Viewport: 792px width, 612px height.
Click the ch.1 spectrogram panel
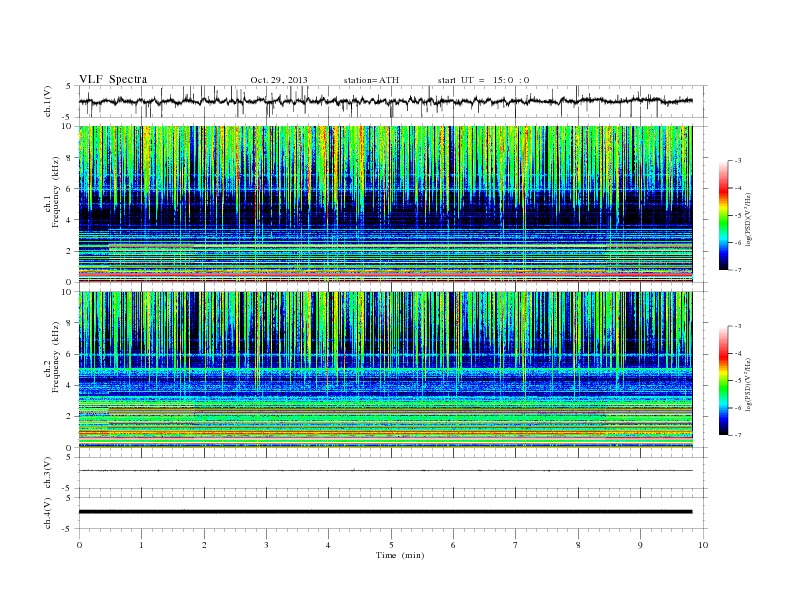coord(385,204)
